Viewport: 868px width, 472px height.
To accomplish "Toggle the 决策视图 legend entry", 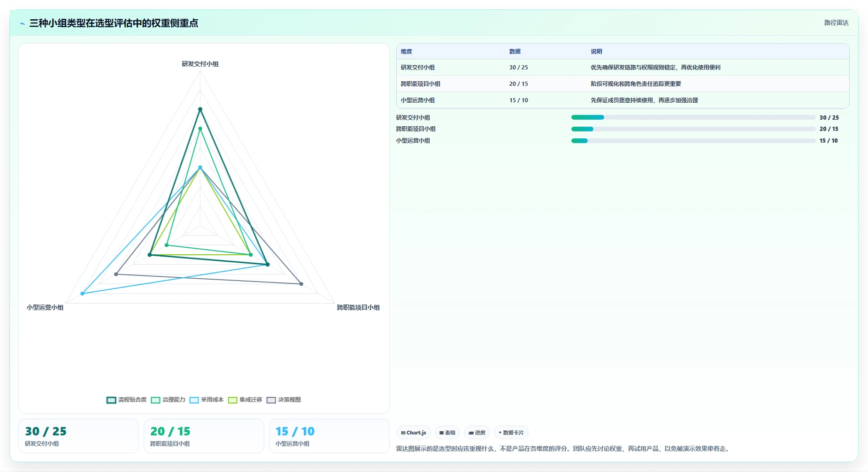I will 284,400.
